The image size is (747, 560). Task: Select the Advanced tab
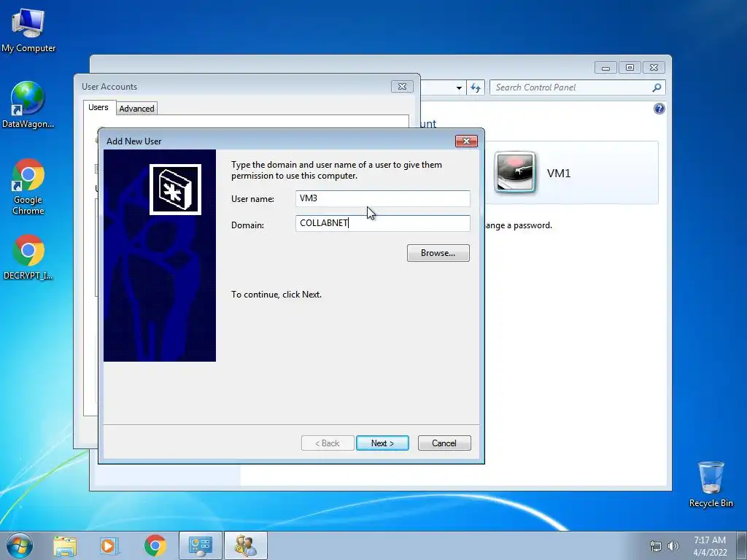(136, 109)
